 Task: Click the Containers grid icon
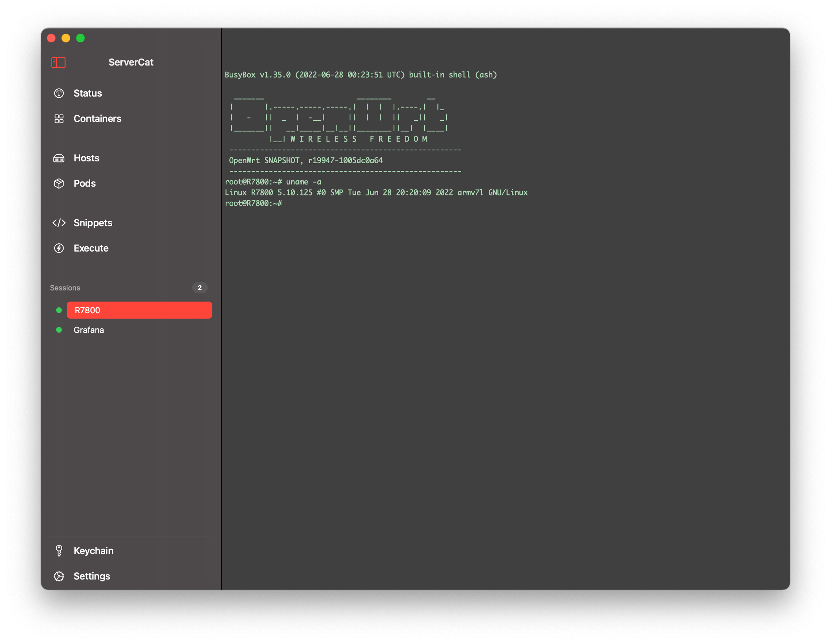[x=59, y=119]
